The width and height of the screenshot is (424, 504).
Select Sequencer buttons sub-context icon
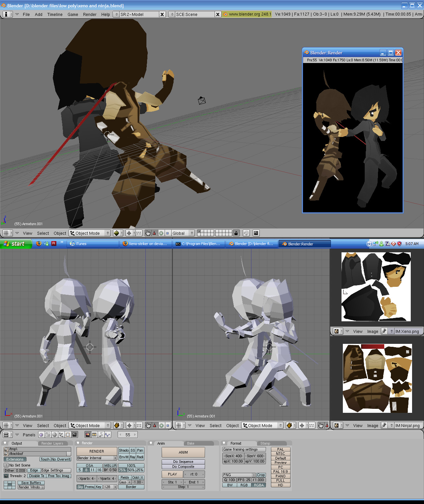tap(94, 435)
